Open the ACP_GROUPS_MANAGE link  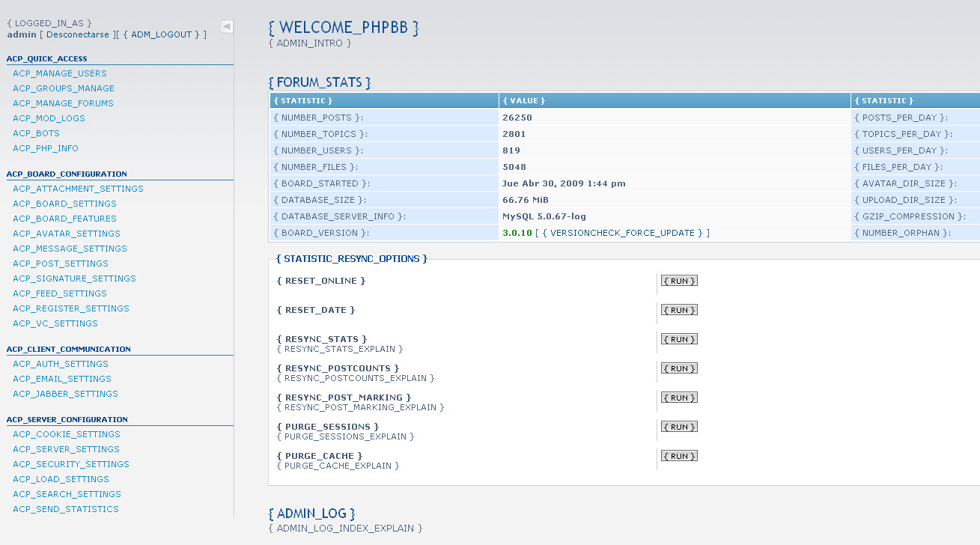pyautogui.click(x=64, y=88)
